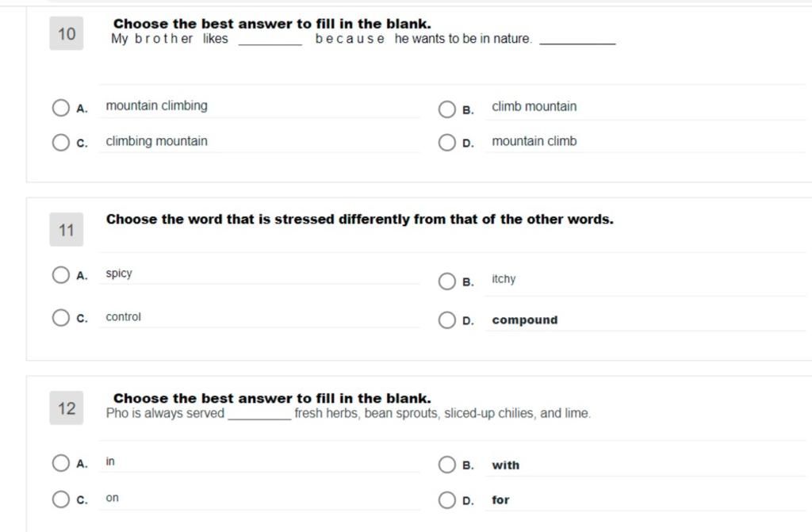Choose answer C 'on' for question 12

point(60,499)
